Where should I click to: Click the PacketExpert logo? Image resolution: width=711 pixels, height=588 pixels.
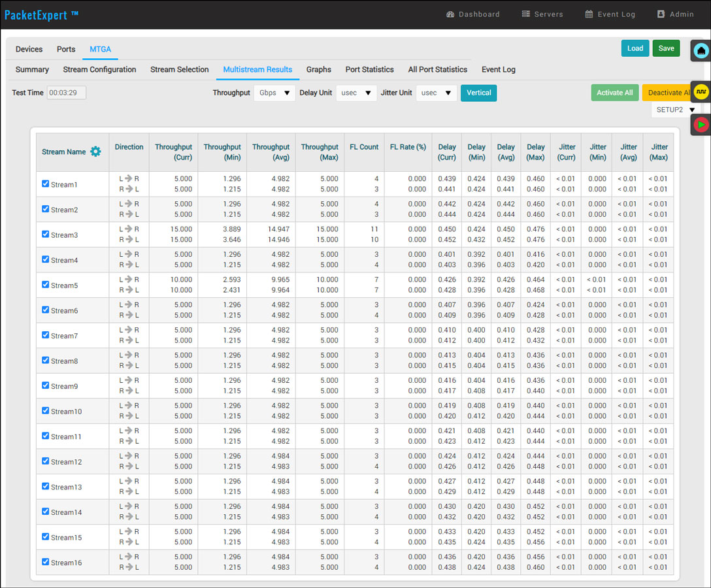[x=41, y=15]
